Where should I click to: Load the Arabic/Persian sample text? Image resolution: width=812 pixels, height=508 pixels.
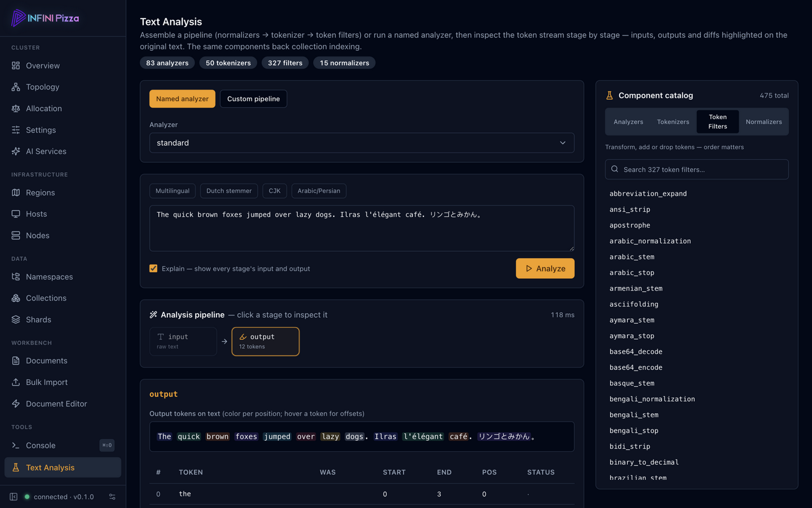point(319,191)
